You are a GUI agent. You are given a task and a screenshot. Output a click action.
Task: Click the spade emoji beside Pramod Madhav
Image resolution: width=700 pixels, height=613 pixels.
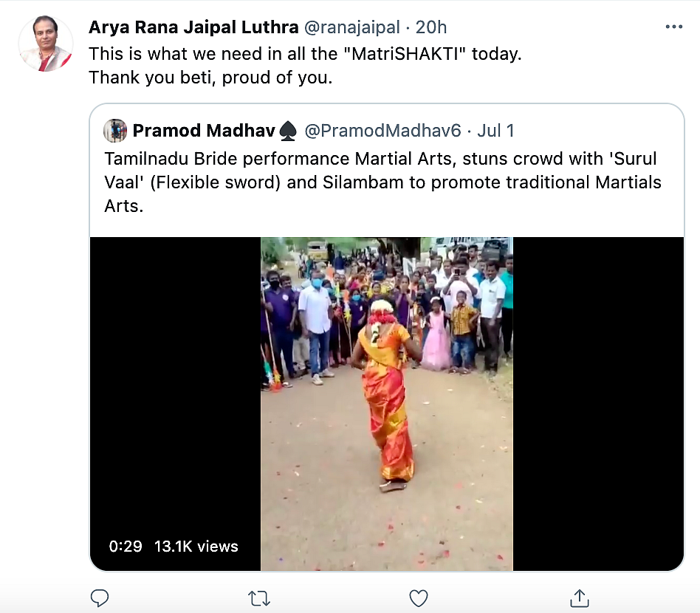tap(288, 131)
